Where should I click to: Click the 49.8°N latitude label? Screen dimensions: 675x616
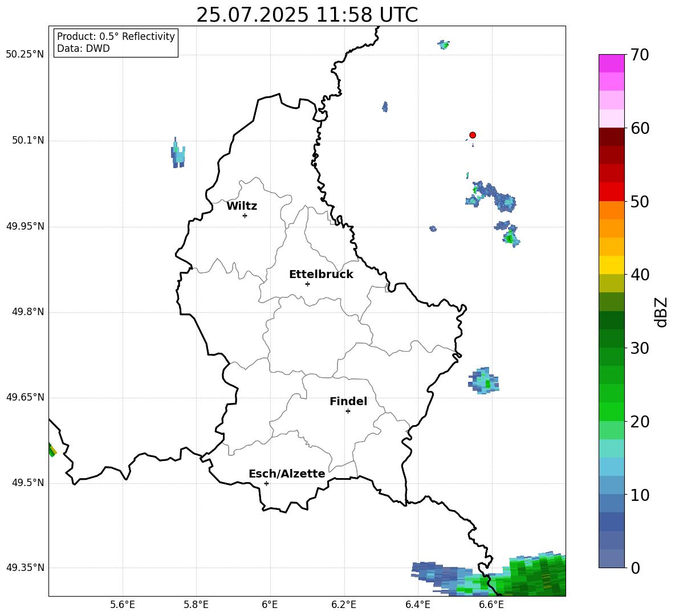pos(28,312)
